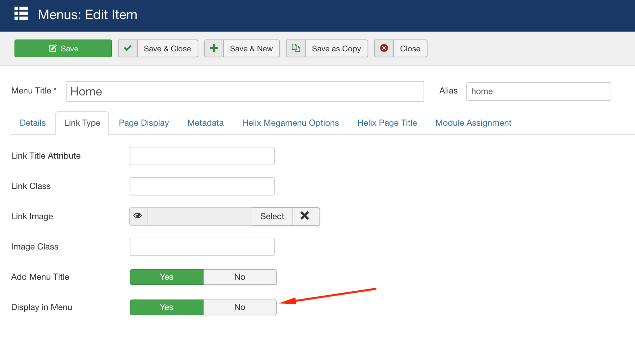635x364 pixels.
Task: Set Add Menu Title to No
Action: 239,277
